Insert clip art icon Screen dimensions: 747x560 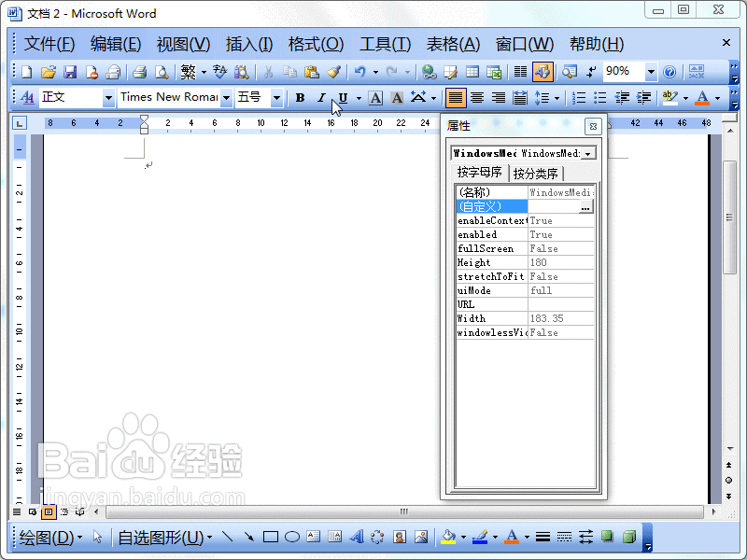coord(400,538)
